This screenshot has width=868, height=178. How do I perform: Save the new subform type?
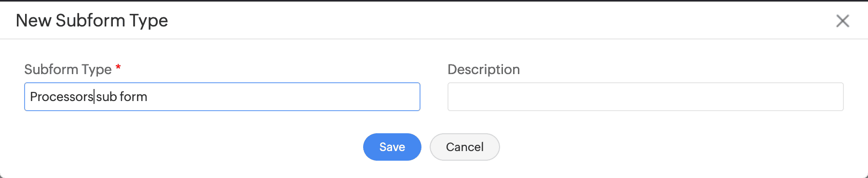click(x=392, y=147)
